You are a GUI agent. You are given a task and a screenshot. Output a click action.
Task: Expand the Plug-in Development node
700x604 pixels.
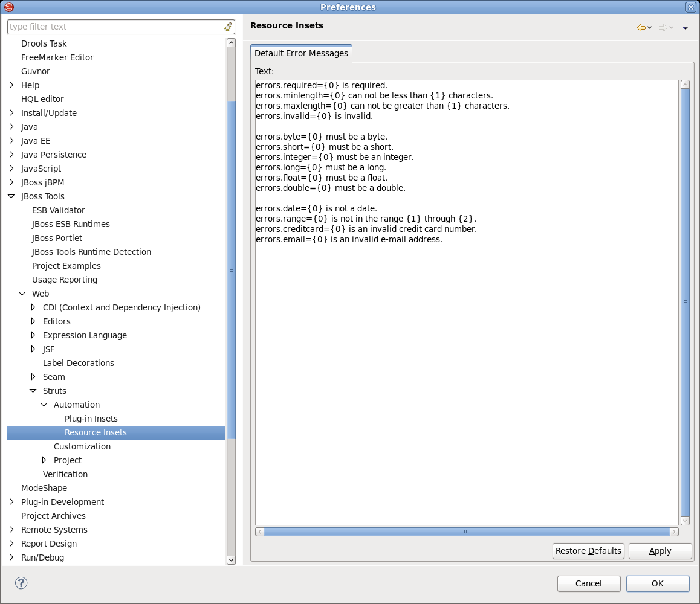pyautogui.click(x=11, y=502)
